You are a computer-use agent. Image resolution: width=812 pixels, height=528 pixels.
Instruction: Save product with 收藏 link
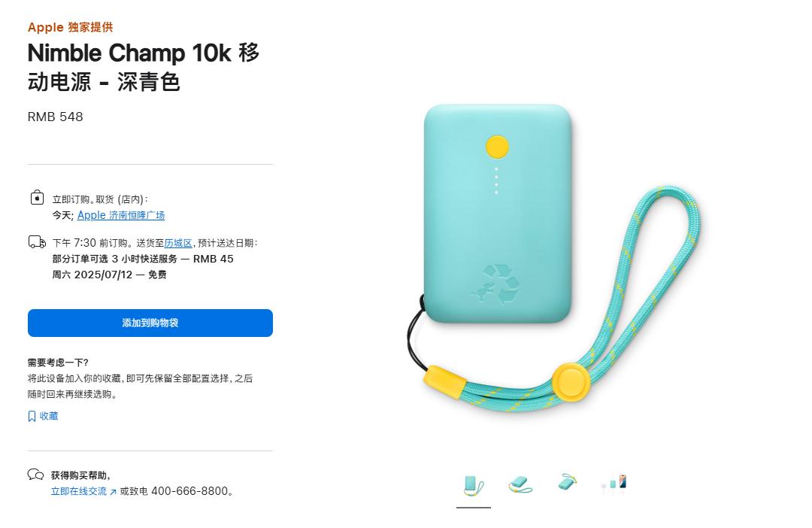coord(49,416)
